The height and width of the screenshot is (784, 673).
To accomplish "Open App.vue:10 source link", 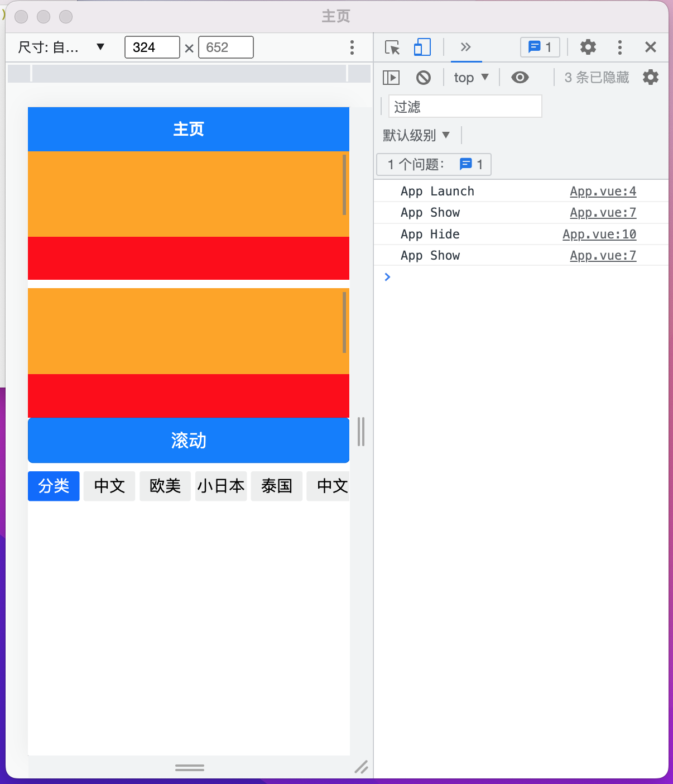I will [x=599, y=235].
